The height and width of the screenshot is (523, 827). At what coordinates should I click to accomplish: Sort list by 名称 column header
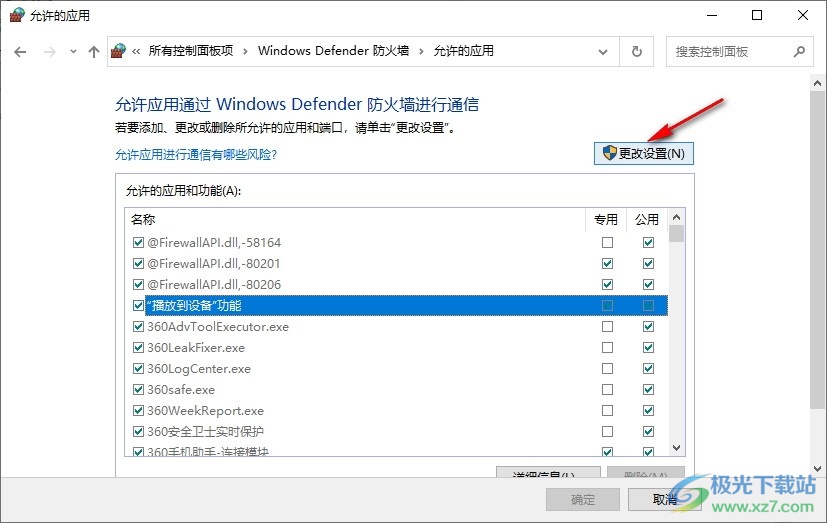click(354, 219)
